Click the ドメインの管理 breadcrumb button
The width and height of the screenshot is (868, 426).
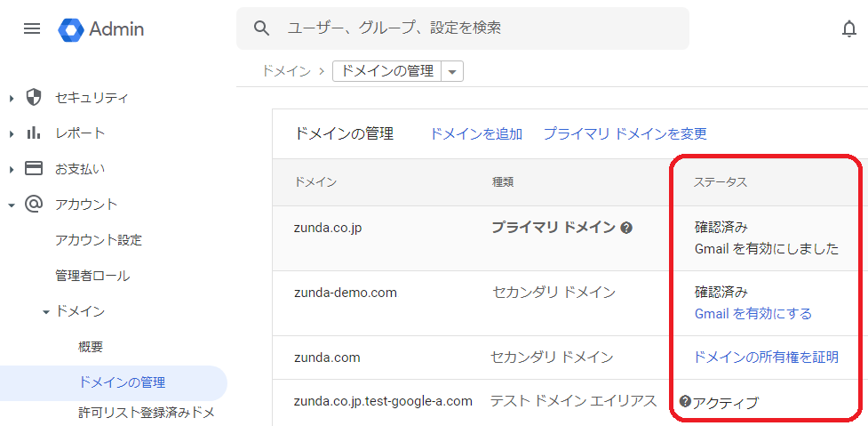386,72
